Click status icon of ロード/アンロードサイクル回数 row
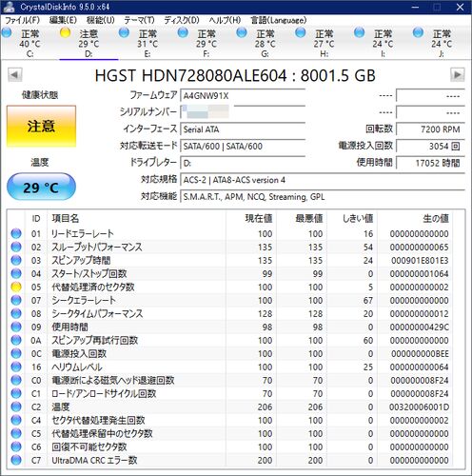This screenshot has width=472, height=476. 16,393
